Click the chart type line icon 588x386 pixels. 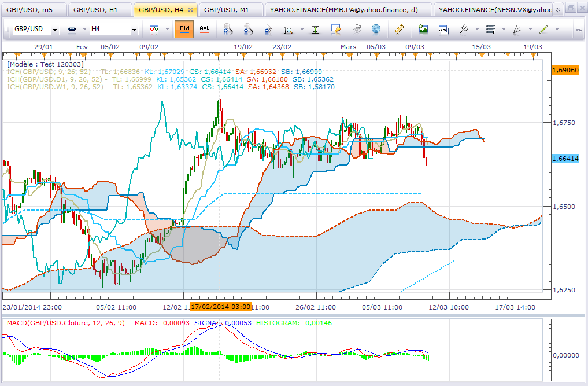tap(154, 30)
